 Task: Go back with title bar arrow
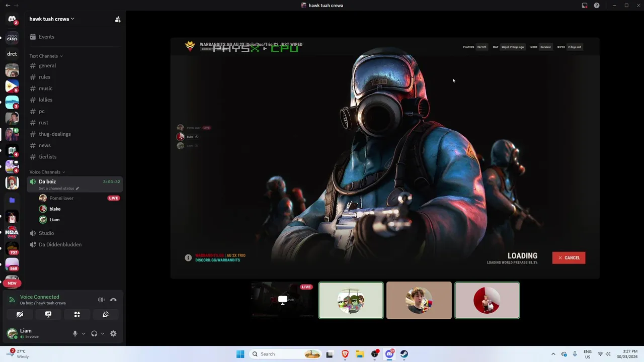(8, 6)
